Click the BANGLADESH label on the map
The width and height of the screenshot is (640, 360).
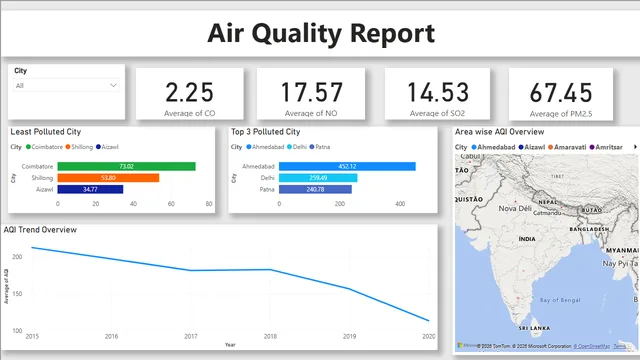click(589, 229)
